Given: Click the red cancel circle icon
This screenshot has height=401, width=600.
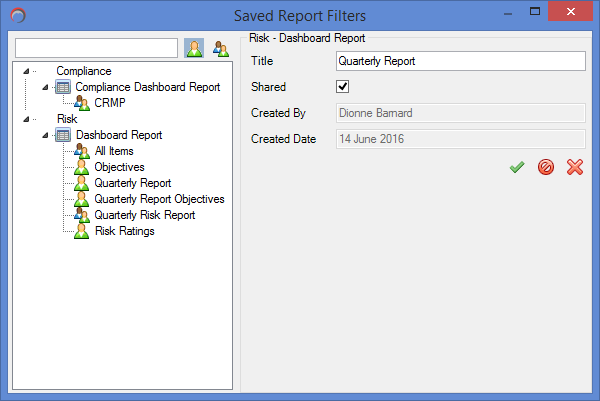Looking at the screenshot, I should tap(546, 167).
